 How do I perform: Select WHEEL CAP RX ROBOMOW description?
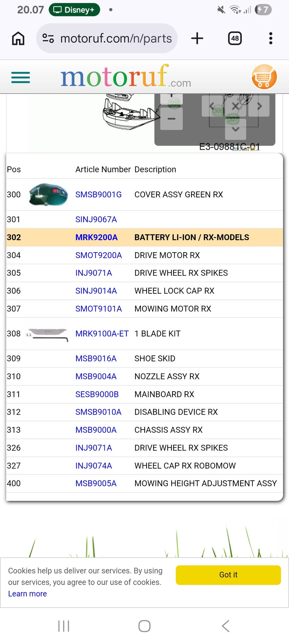coord(185,466)
